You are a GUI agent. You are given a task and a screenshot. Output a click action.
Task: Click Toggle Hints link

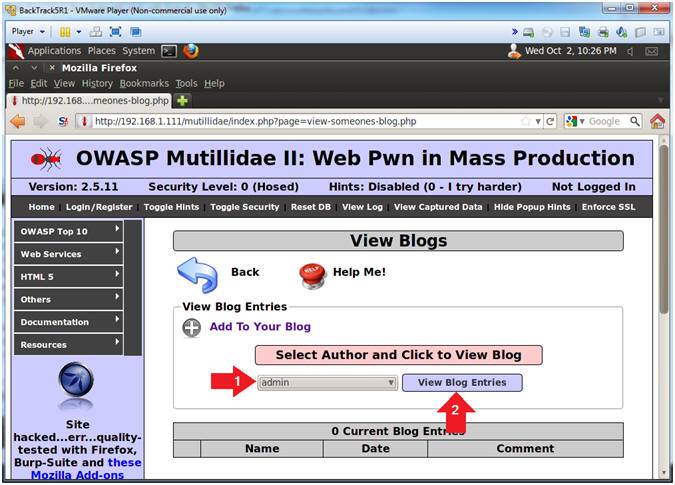click(171, 207)
